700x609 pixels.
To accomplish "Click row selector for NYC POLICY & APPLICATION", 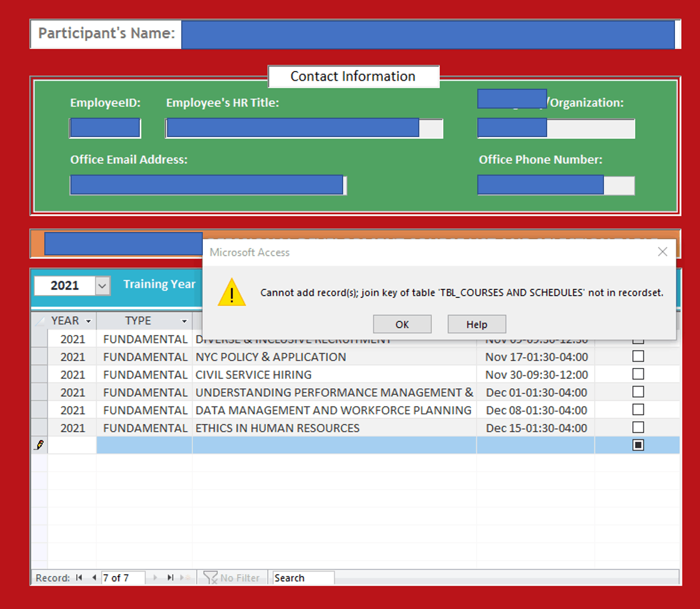I will pos(39,357).
